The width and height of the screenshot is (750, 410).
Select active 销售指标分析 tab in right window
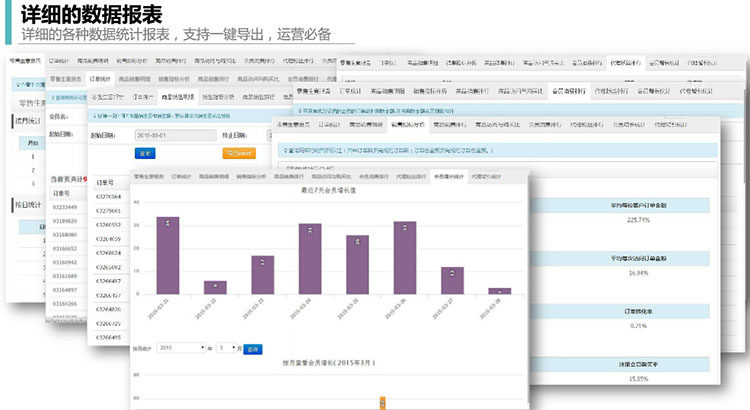click(408, 124)
